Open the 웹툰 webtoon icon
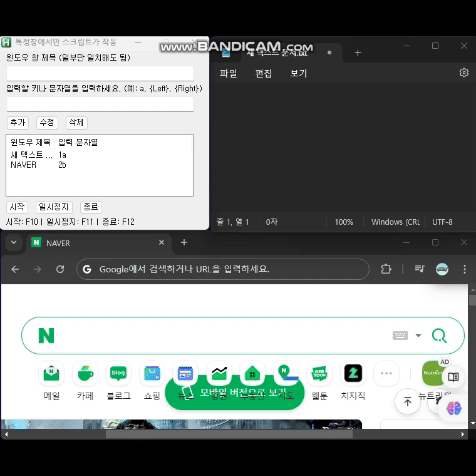The image size is (476, 476). (x=319, y=373)
